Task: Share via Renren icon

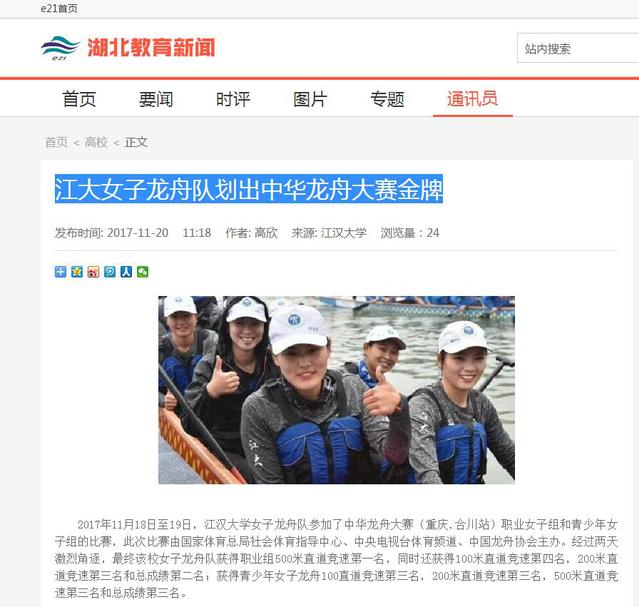Action: 126,271
